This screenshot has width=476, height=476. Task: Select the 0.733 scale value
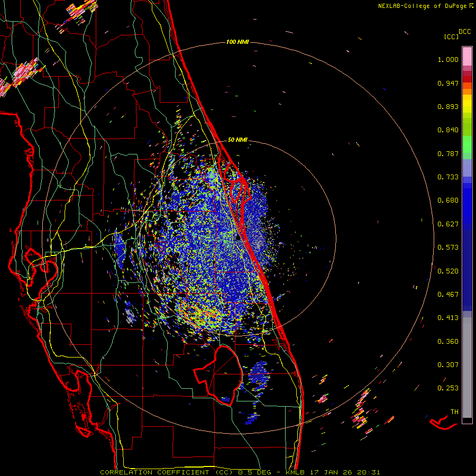tap(448, 177)
